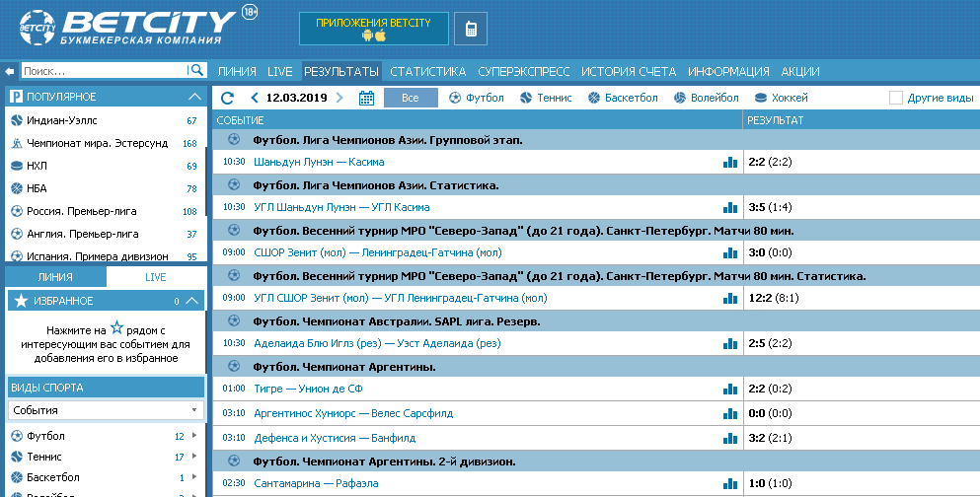Filter results by Футбол
Image resolution: width=980 pixels, height=497 pixels.
pos(477,98)
